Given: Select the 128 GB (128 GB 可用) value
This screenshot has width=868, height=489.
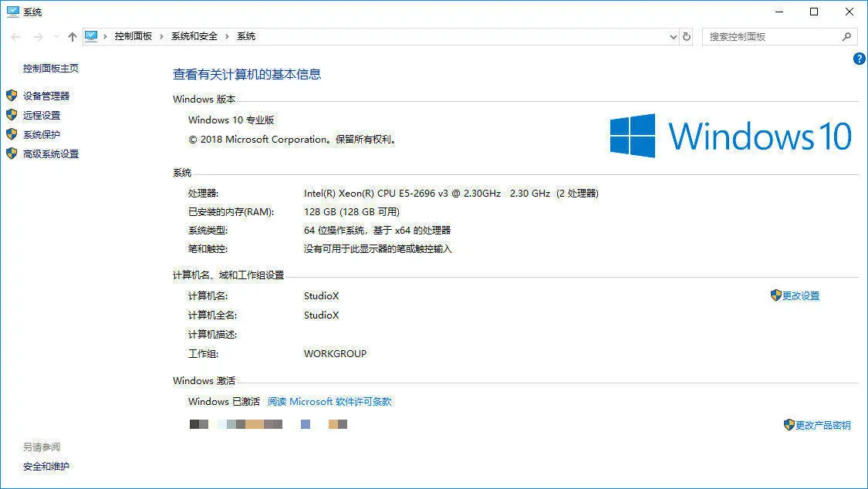Looking at the screenshot, I should point(352,212).
